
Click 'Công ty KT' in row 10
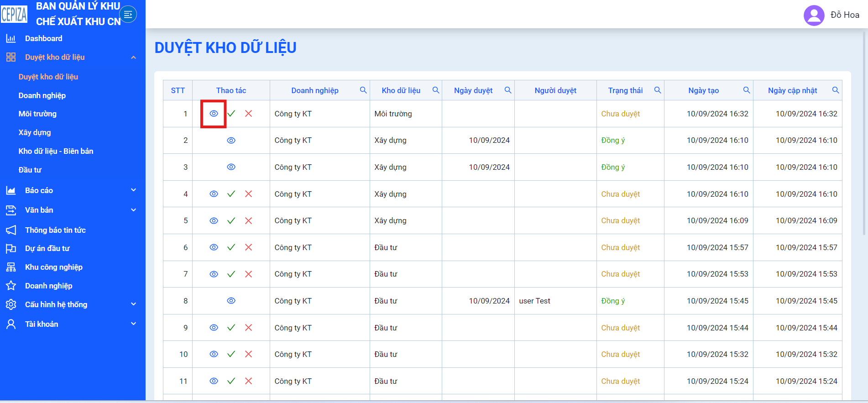(x=293, y=354)
